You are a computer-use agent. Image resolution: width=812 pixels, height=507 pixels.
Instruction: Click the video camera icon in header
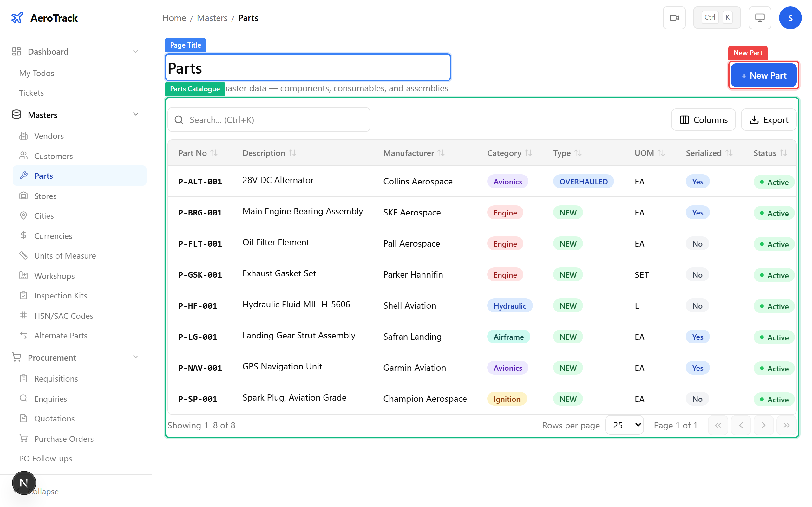[x=674, y=18]
